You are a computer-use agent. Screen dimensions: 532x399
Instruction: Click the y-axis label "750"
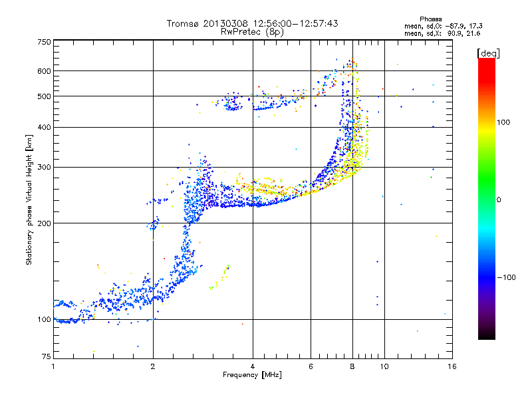[44, 42]
